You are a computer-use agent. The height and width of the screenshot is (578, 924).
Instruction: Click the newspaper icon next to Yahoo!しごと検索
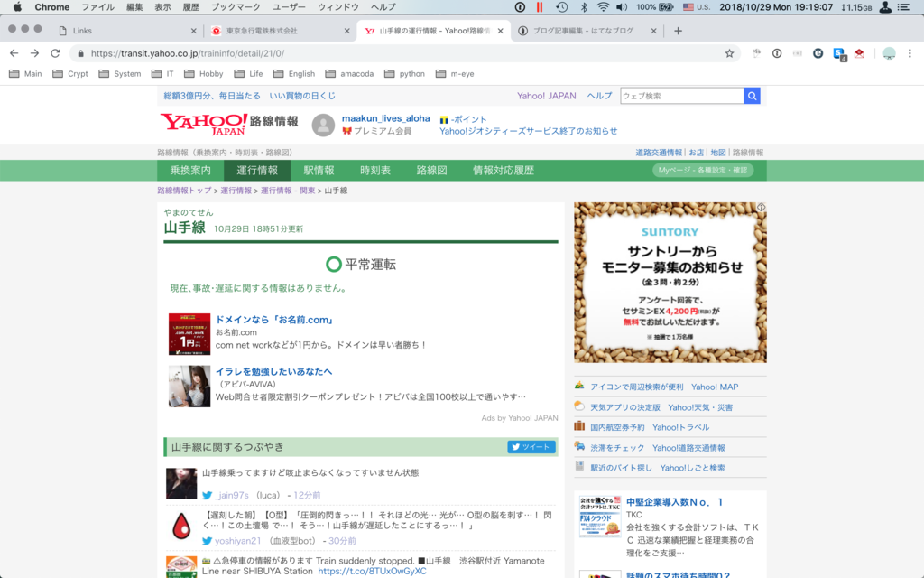(x=579, y=468)
